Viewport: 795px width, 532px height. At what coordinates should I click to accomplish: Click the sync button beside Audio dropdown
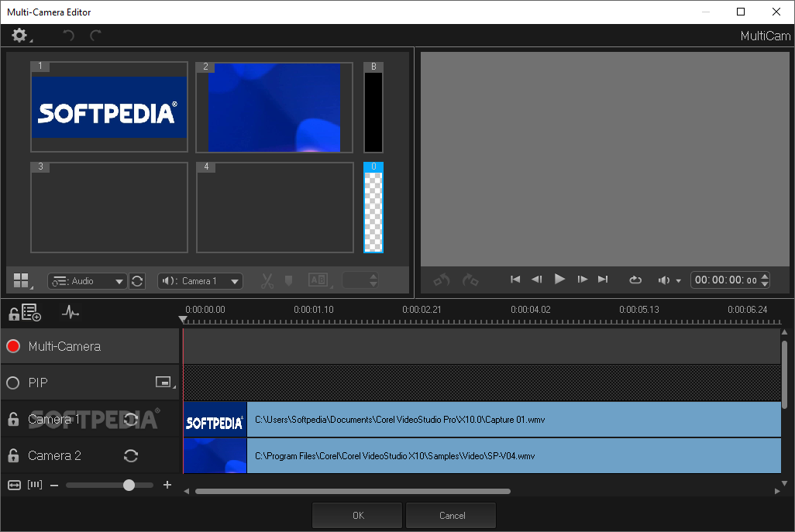tap(137, 281)
